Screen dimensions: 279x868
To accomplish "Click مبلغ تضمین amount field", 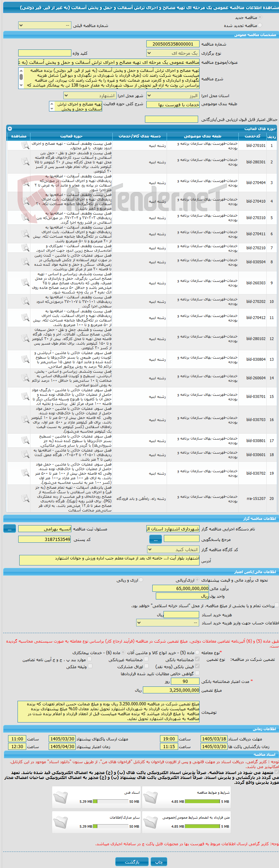I will click(171, 690).
